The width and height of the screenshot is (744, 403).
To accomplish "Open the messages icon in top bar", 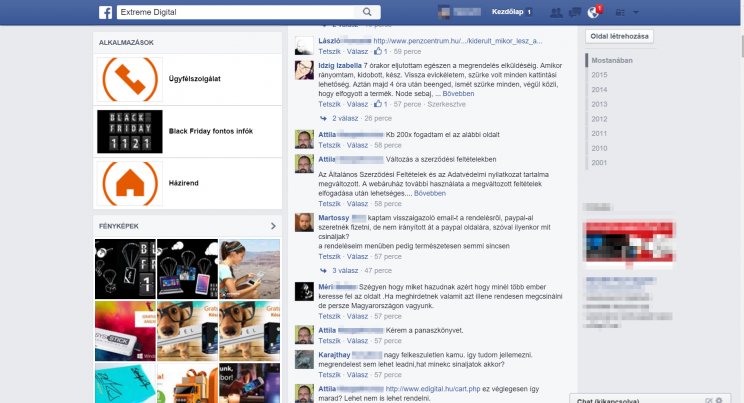I will pos(575,13).
